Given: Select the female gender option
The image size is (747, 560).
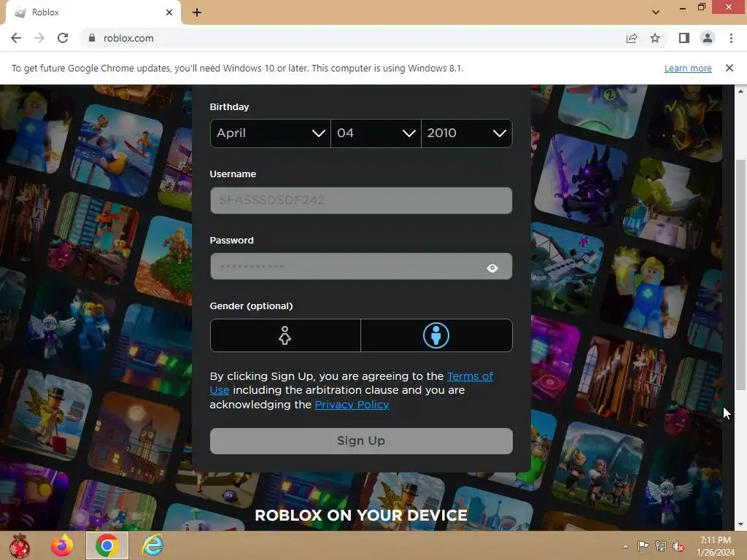Looking at the screenshot, I should 285,335.
